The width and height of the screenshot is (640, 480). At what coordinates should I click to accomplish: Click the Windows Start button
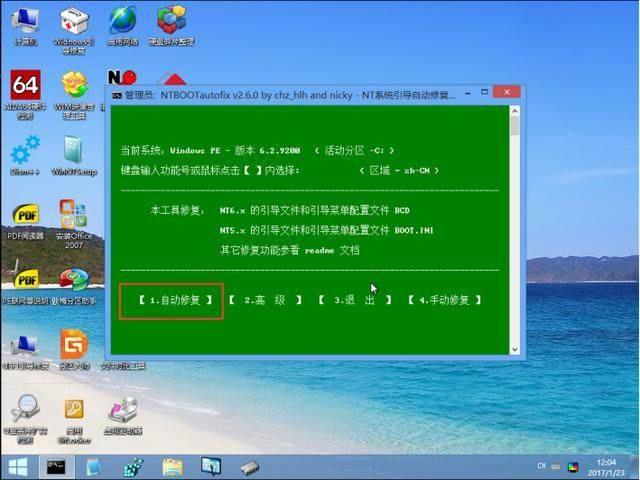pyautogui.click(x=18, y=467)
